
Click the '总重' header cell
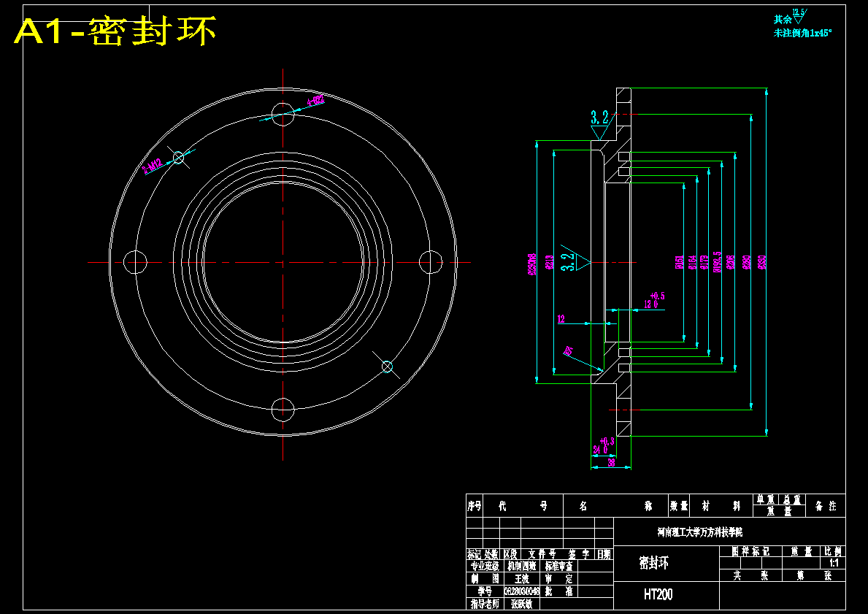793,499
